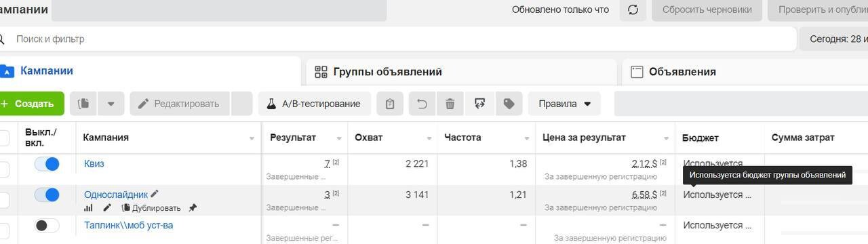Open the dropdown arrow next to duplicate icon

[111, 104]
